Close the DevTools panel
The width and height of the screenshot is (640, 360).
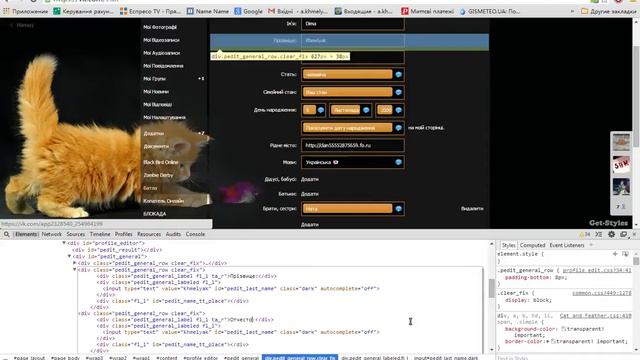click(x=635, y=234)
